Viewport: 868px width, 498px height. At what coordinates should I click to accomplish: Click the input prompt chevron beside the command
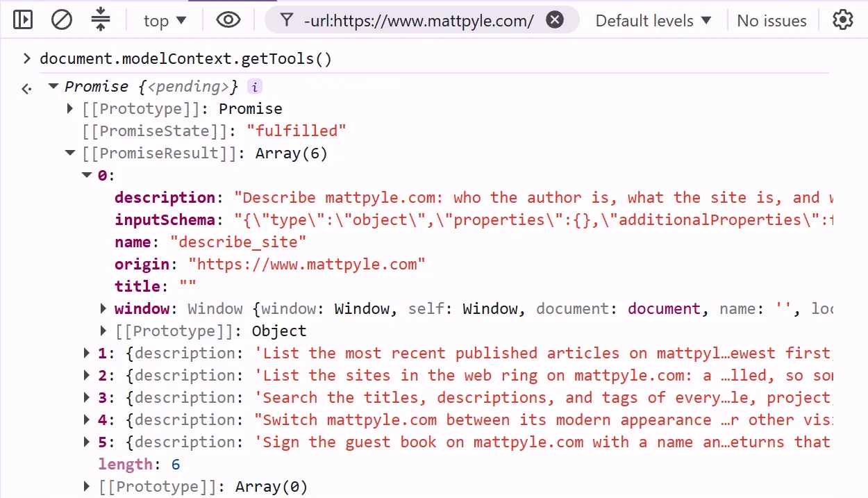tap(27, 59)
